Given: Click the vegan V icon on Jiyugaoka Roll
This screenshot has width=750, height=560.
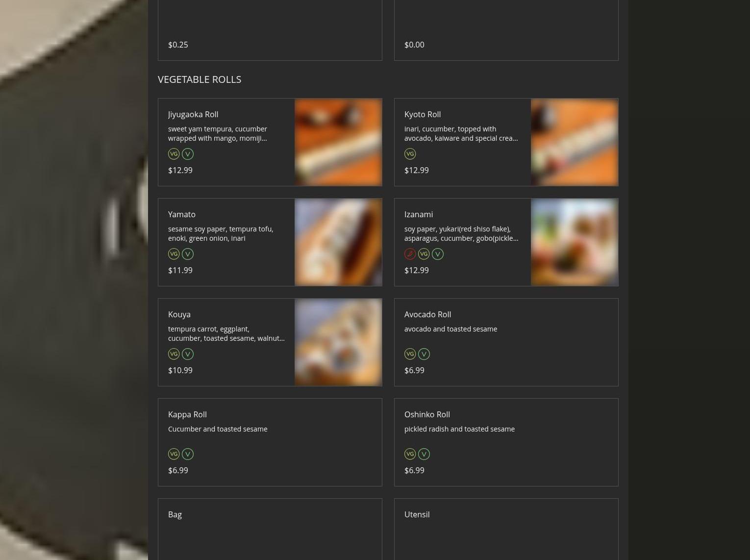Looking at the screenshot, I should [188, 154].
